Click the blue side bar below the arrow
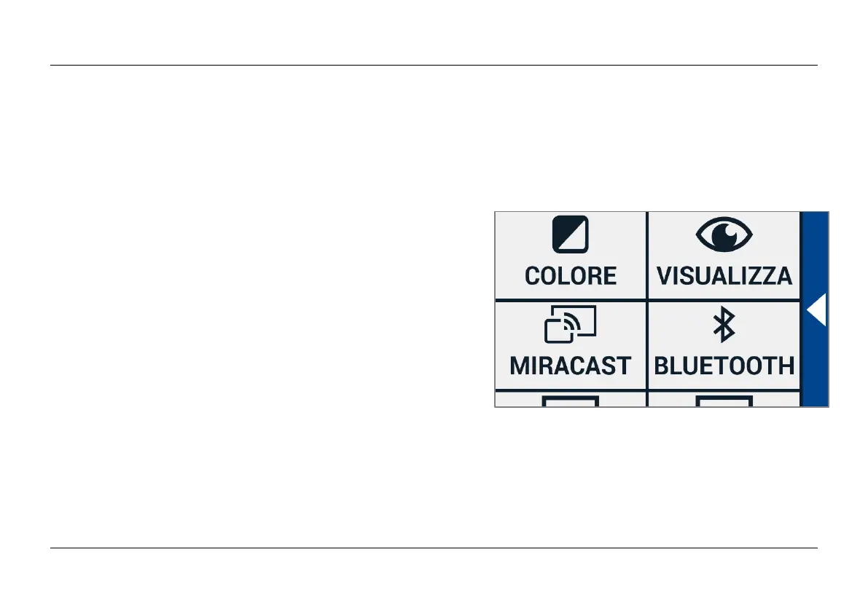 tap(815, 371)
